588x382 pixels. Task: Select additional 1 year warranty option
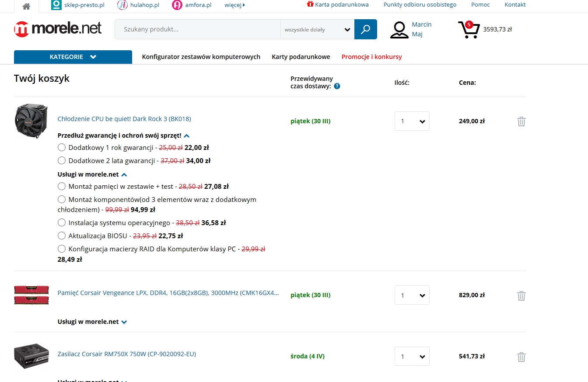pyautogui.click(x=62, y=147)
